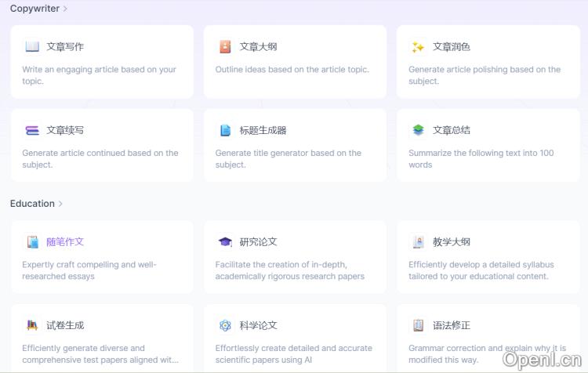This screenshot has width=588, height=373.
Task: Click the blue document icon for 标题生成器
Action: point(226,131)
